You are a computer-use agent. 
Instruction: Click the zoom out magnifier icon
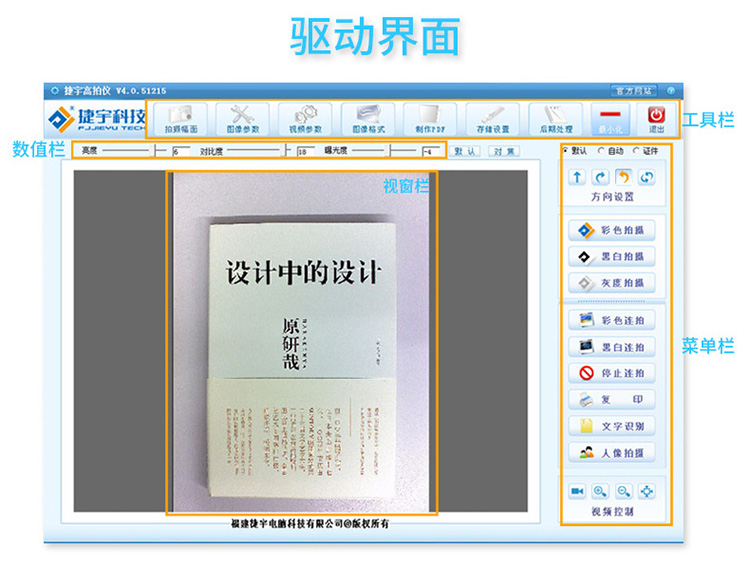624,491
